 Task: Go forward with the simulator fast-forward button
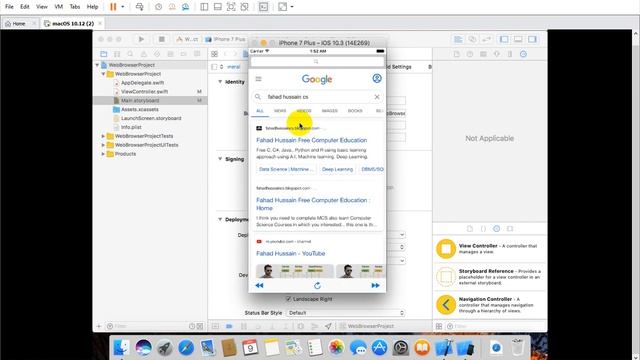(x=375, y=285)
